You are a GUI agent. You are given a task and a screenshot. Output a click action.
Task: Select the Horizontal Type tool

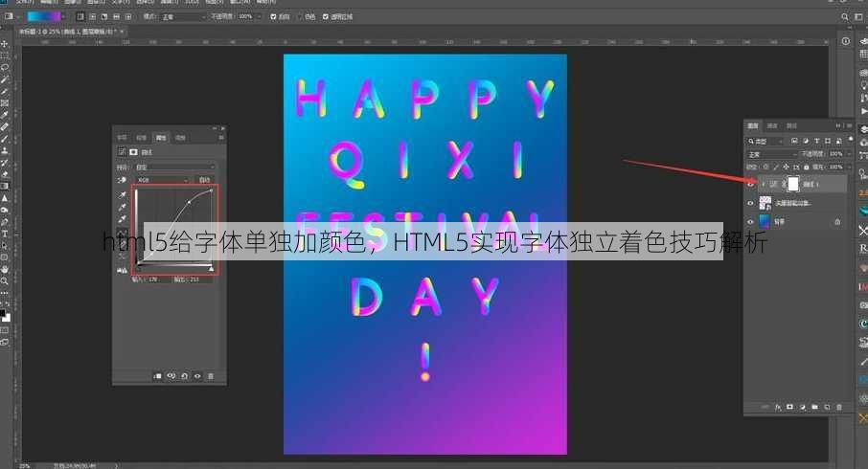(x=5, y=234)
